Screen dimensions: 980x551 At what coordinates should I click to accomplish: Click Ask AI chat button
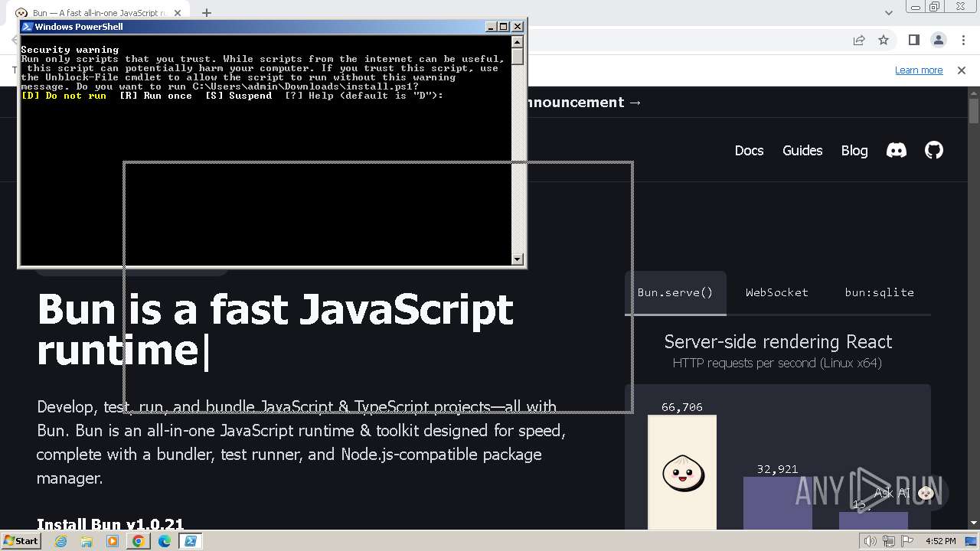tap(903, 493)
